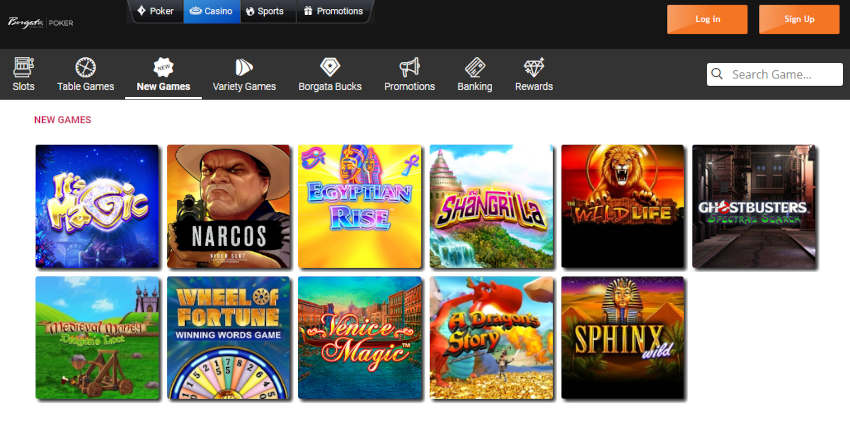Click the Variety Games icon
This screenshot has width=850, height=430.
point(244,67)
